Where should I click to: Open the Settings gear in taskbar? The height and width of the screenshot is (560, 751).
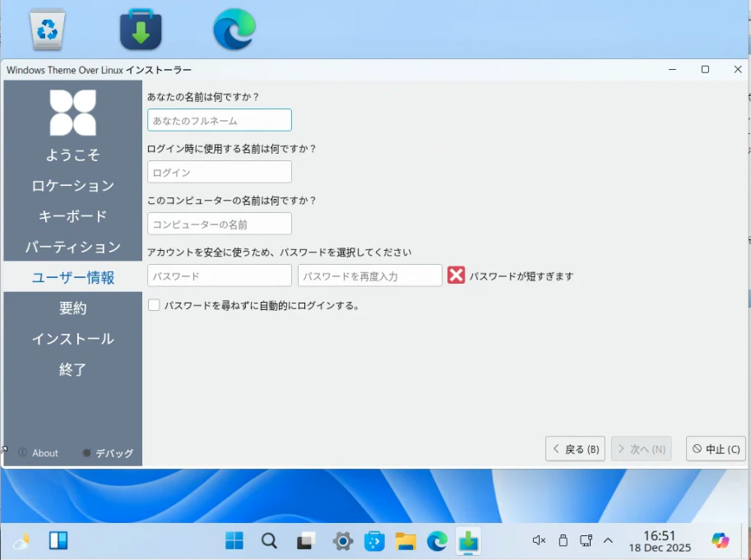[x=343, y=541]
